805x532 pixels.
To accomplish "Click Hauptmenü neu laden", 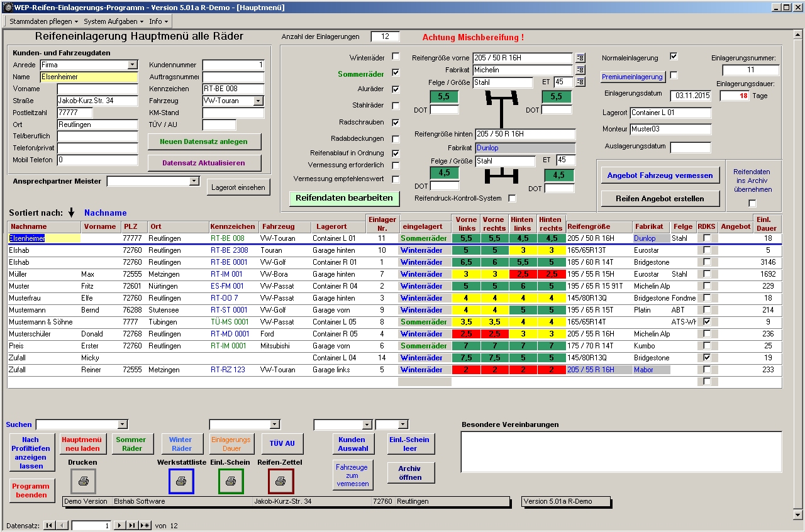I will point(83,444).
